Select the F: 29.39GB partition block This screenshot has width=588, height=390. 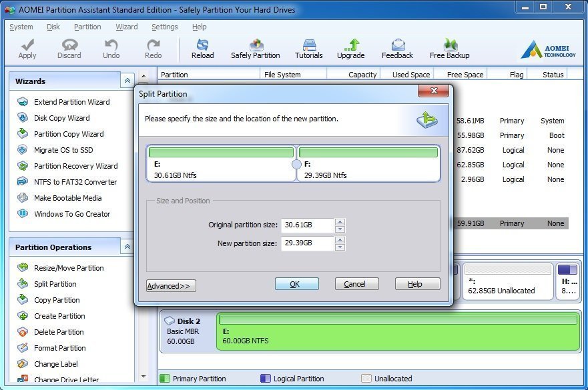(368, 164)
